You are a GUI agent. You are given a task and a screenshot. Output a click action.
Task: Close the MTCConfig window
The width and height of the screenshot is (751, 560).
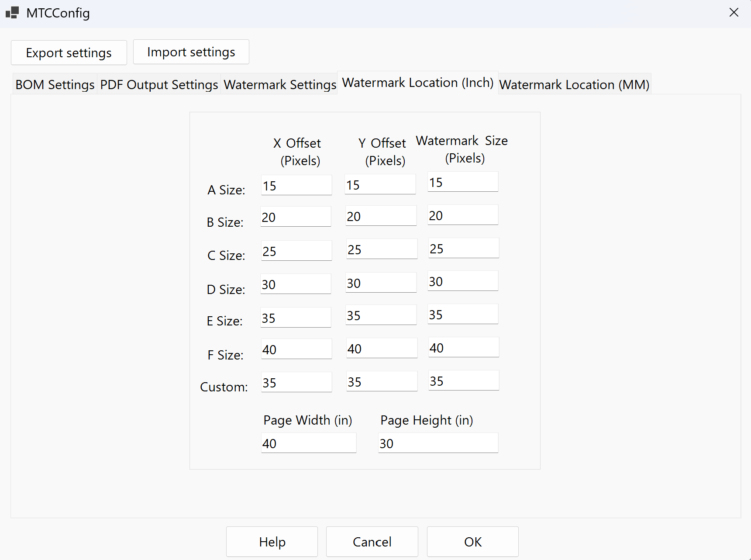point(734,13)
